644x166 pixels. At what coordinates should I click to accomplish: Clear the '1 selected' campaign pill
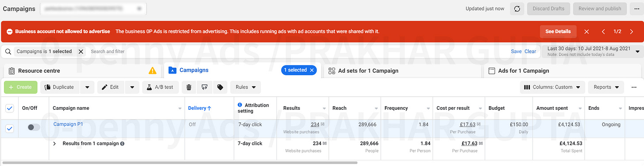pos(312,70)
